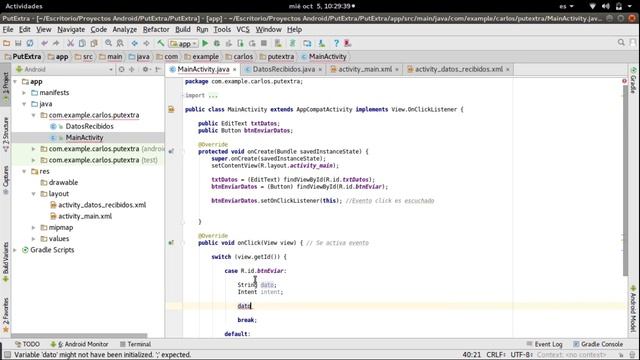Click the Help question mark icon

[336, 43]
